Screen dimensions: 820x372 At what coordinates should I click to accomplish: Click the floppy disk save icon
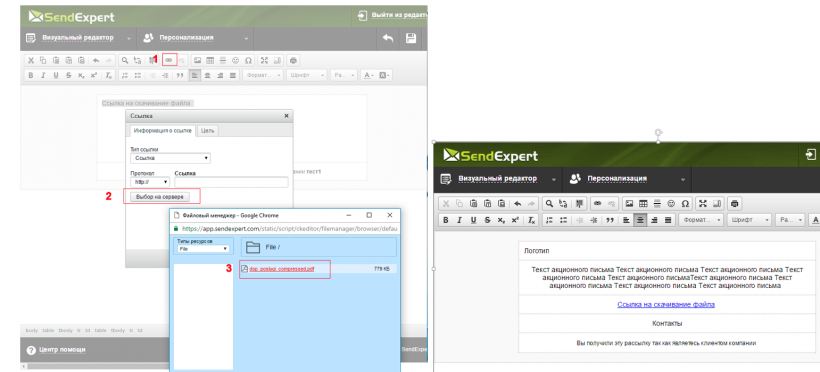411,38
